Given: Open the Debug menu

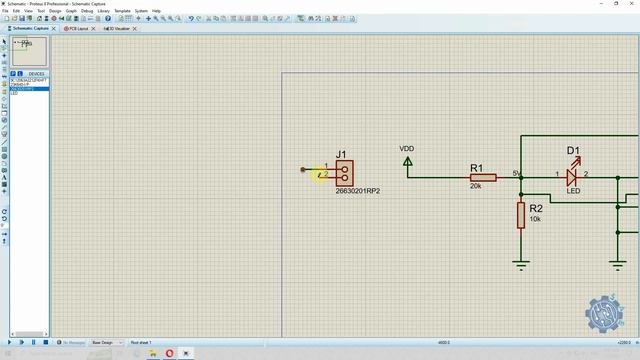Looking at the screenshot, I should pos(87,11).
